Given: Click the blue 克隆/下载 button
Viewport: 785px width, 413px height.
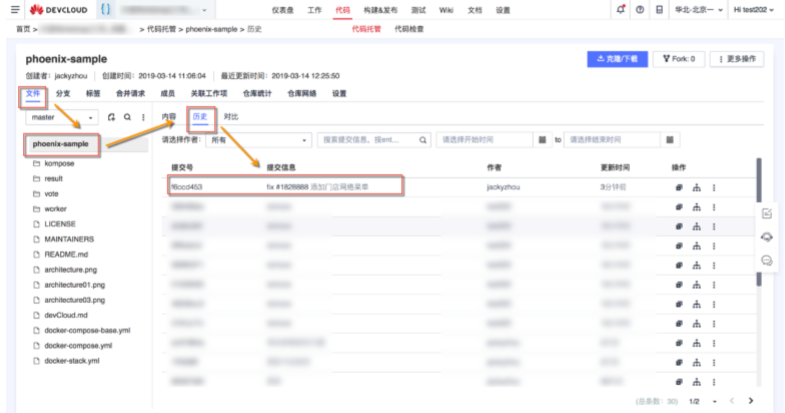Looking at the screenshot, I should (617, 59).
